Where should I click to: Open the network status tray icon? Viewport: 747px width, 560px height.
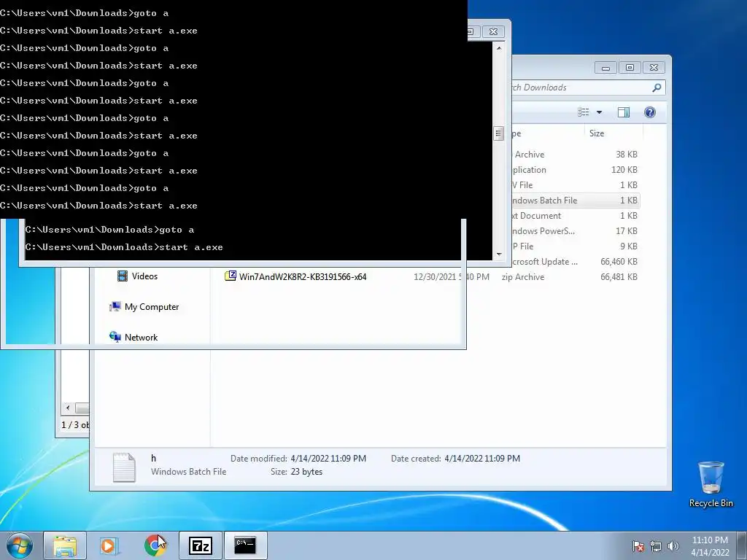(656, 546)
